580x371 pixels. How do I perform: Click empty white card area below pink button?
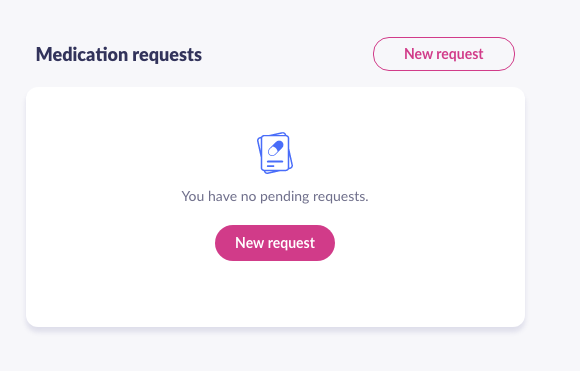click(x=275, y=294)
